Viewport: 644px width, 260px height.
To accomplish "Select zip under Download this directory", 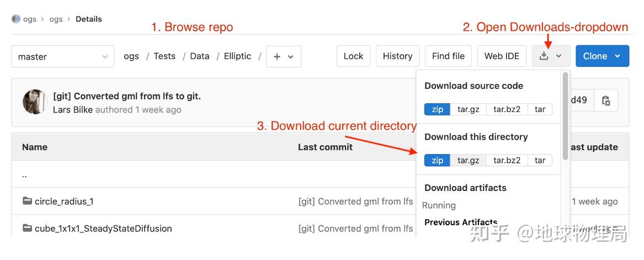I will pyautogui.click(x=437, y=160).
